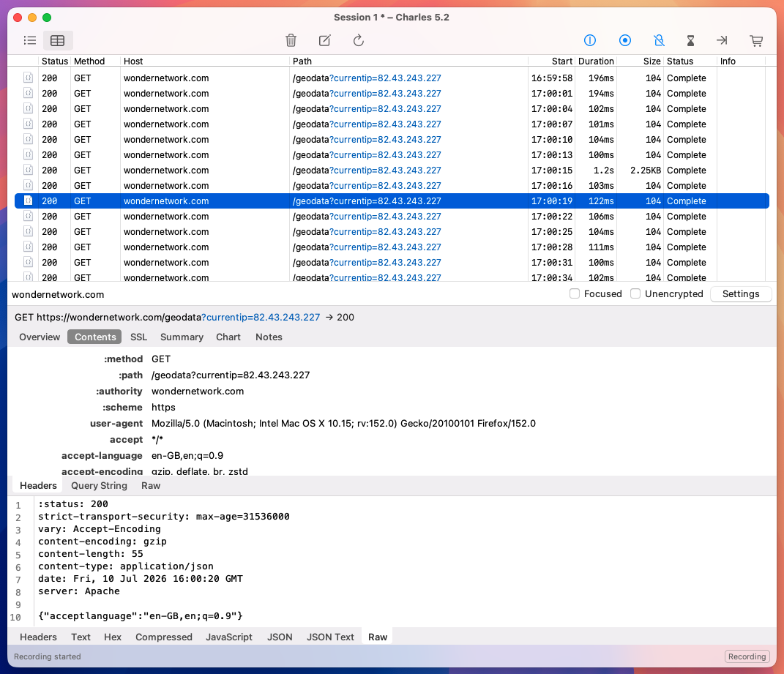
Task: Switch to the Summary tab
Action: pos(182,337)
